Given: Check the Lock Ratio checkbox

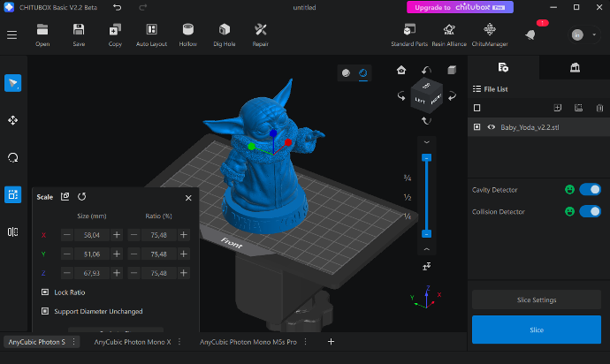Looking at the screenshot, I should pyautogui.click(x=45, y=292).
